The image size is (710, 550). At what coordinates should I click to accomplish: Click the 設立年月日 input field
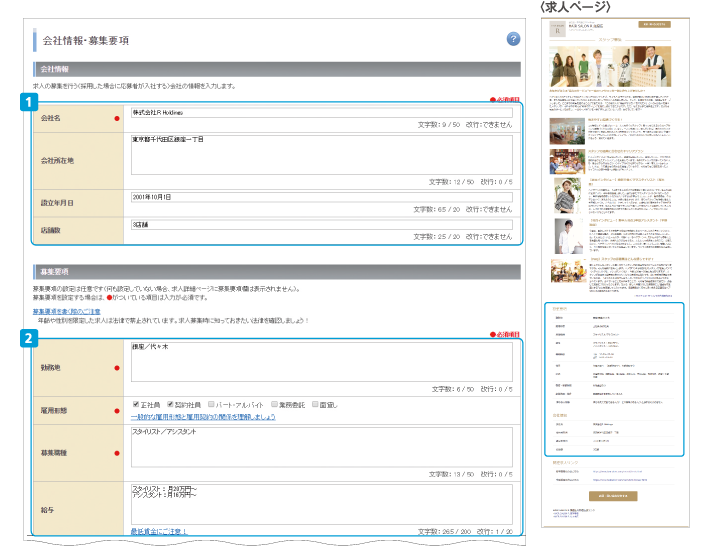point(320,196)
